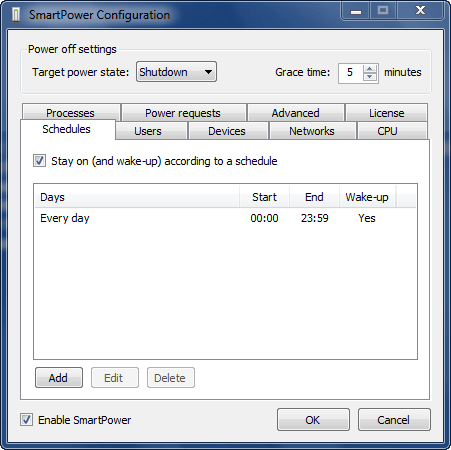
Task: Toggle Stay on according to a schedule
Action: [39, 161]
